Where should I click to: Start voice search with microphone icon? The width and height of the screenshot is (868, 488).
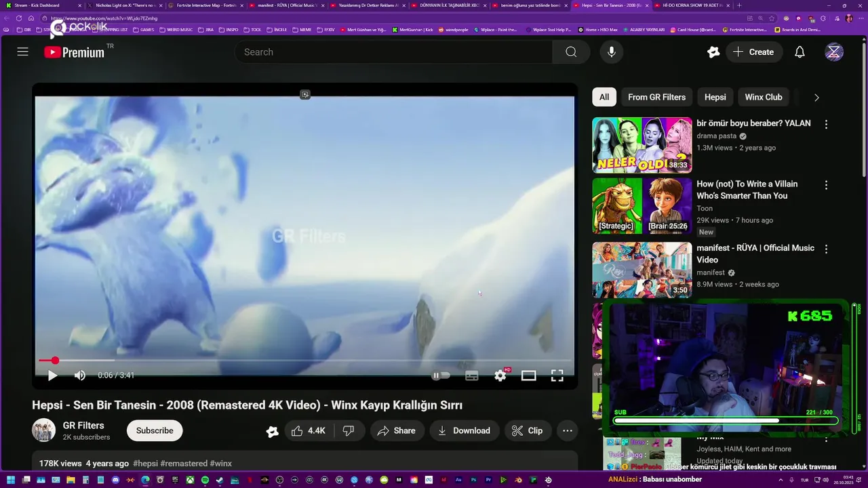(612, 52)
